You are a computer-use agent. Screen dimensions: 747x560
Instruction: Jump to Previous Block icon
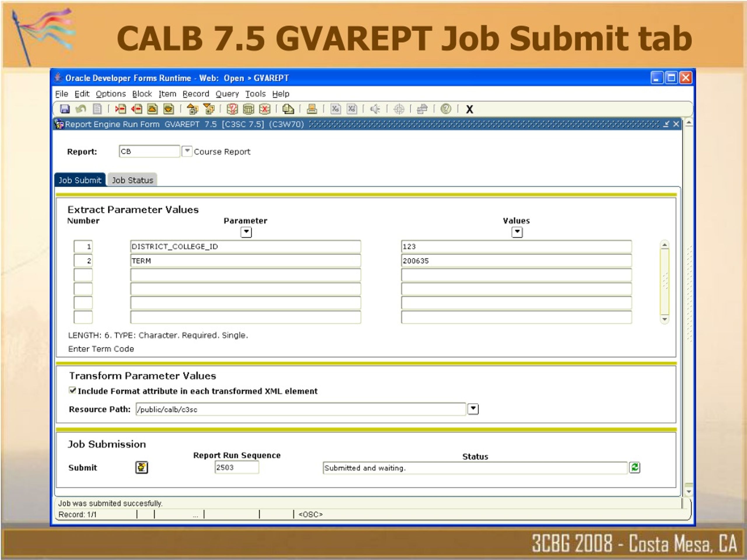192,109
